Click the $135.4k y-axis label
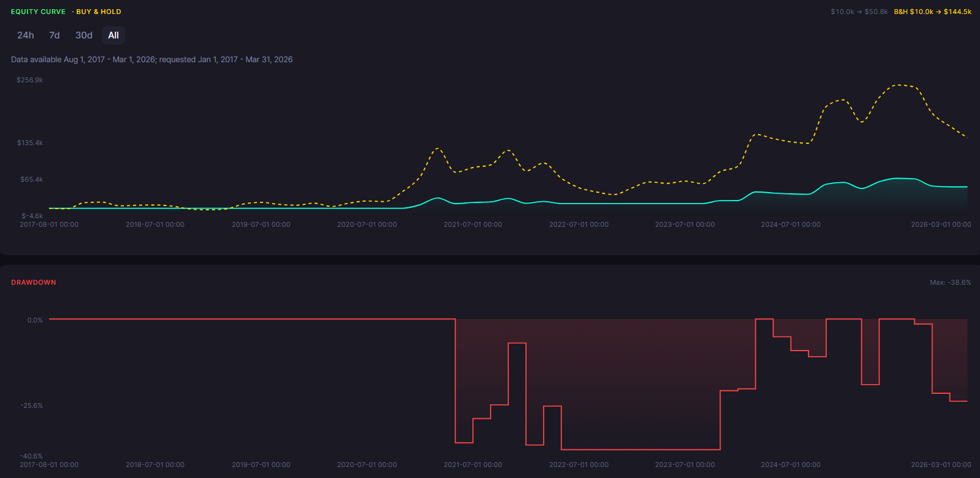The height and width of the screenshot is (478, 980). point(30,143)
